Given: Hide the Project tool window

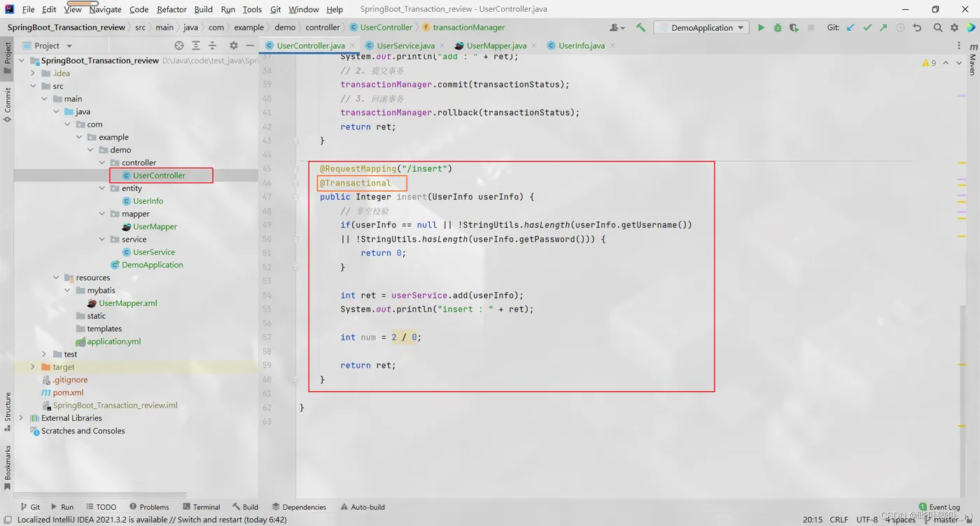Looking at the screenshot, I should point(250,46).
